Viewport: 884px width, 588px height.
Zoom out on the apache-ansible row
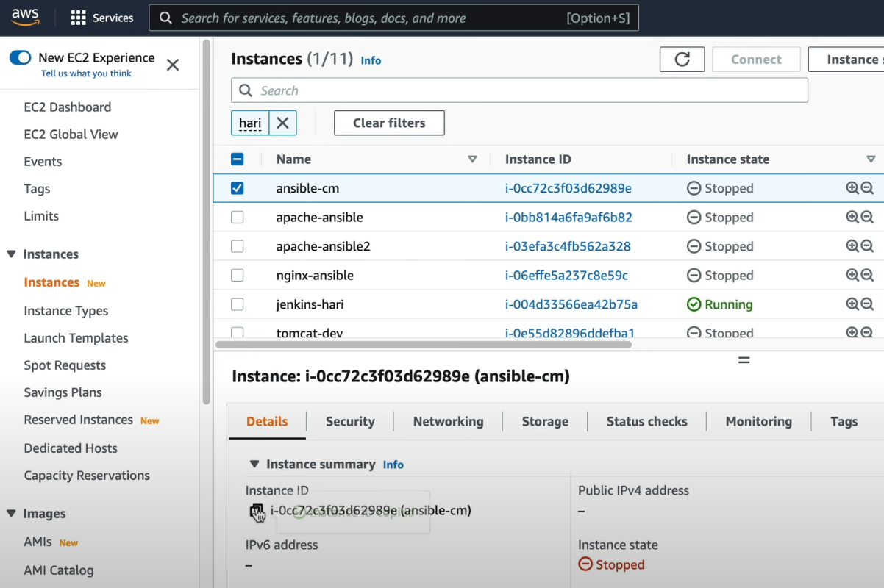(867, 217)
